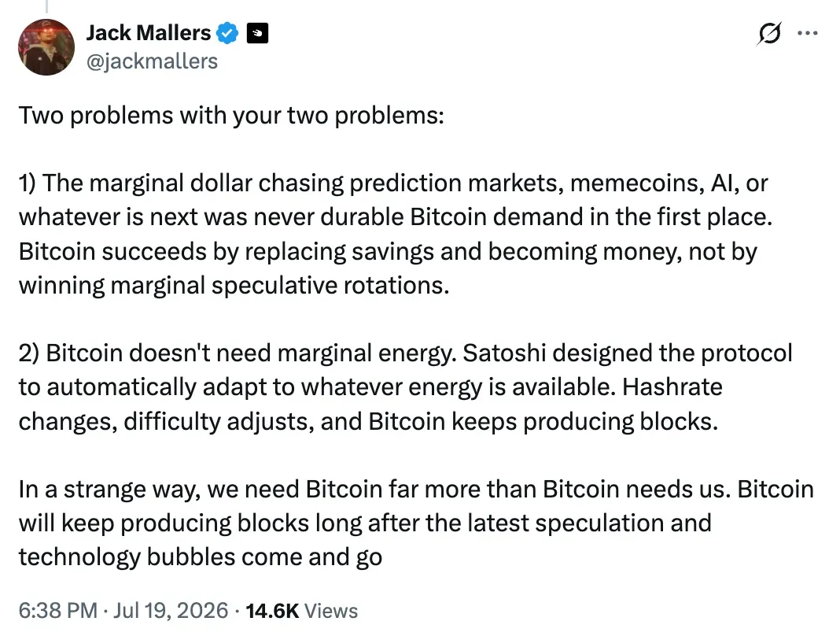Open the 14.6K Views count

tap(301, 610)
